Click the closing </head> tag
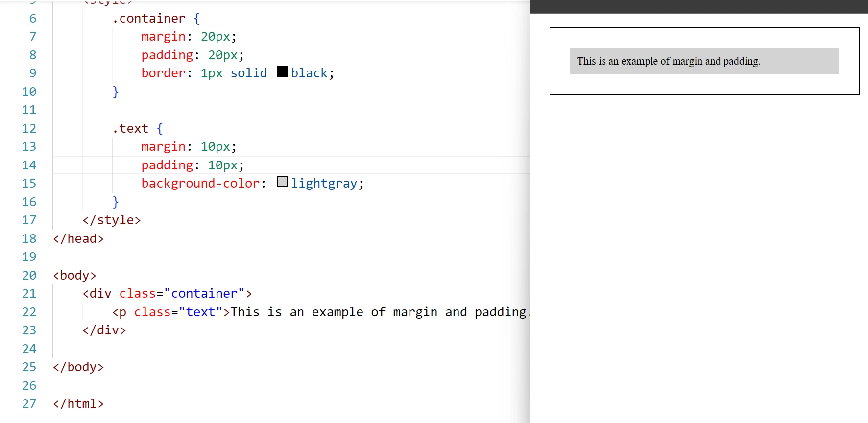Screen dimensions: 868x423 click(78, 239)
